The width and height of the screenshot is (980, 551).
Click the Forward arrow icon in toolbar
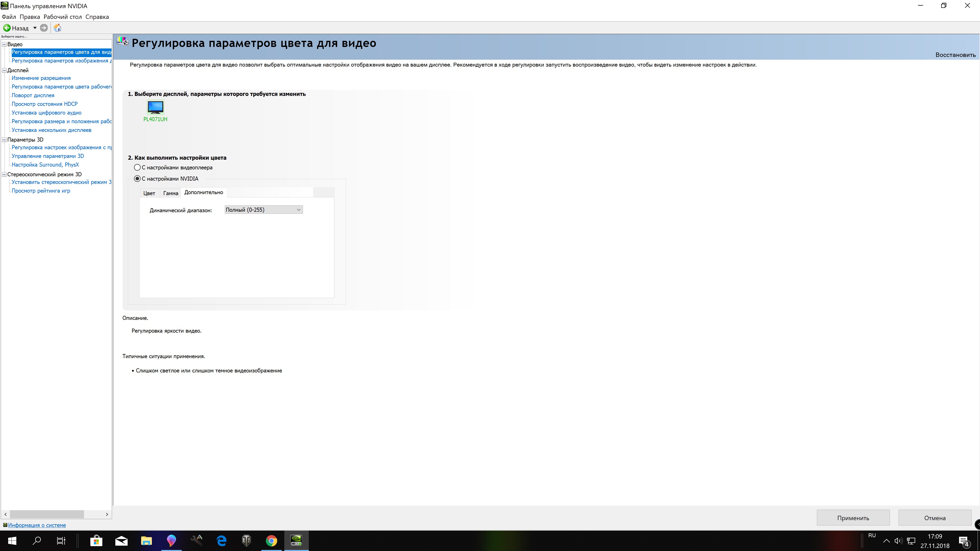[x=44, y=28]
